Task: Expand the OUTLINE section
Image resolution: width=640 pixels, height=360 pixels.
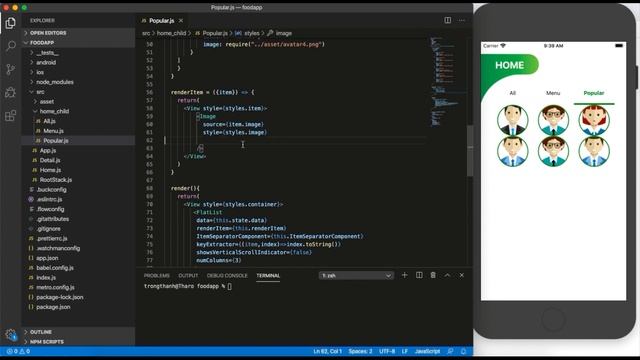Action: (78, 332)
